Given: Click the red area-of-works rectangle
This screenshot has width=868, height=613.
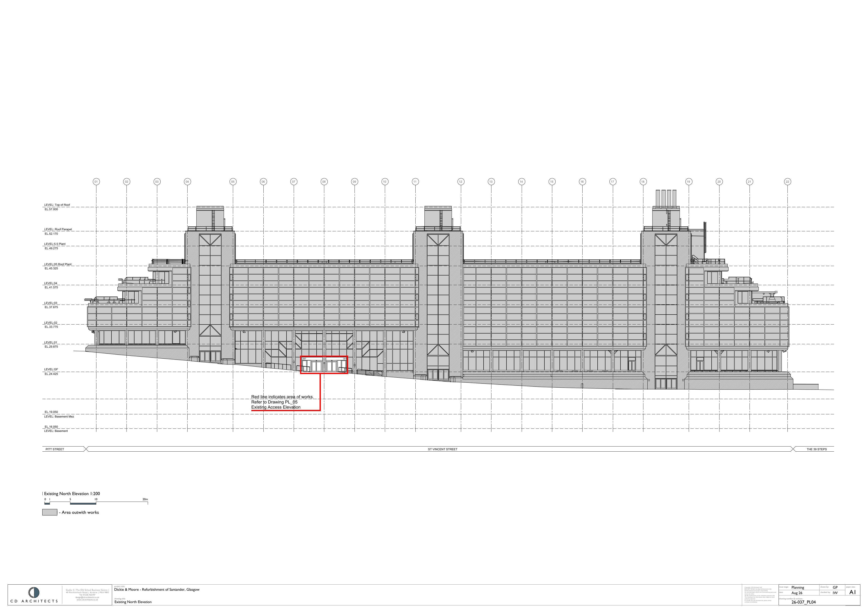Looking at the screenshot, I should 324,365.
